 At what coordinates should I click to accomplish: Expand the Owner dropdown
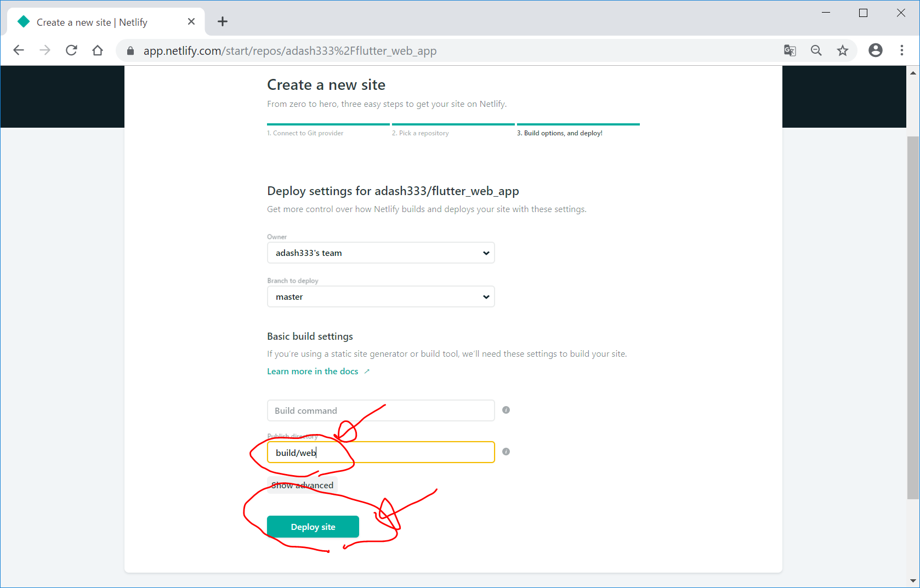(381, 253)
